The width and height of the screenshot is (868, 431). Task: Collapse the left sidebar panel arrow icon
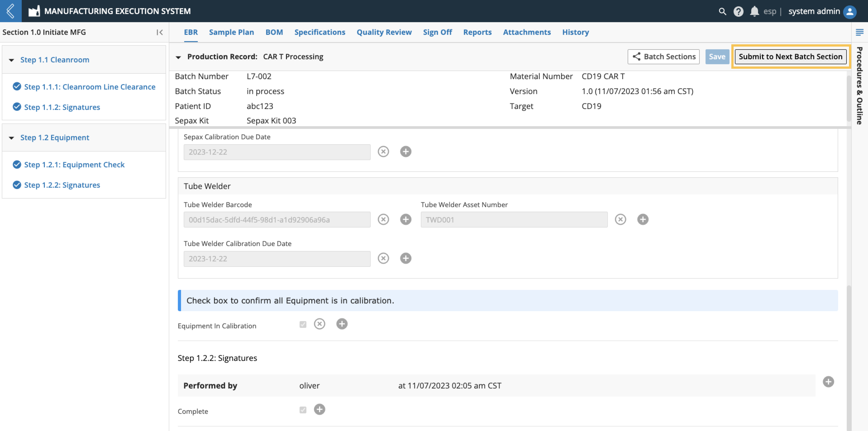tap(160, 32)
